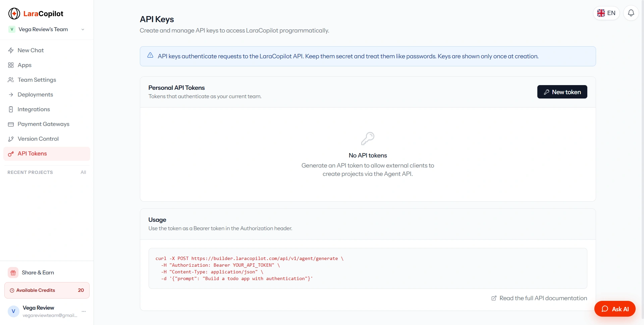This screenshot has height=325, width=644.
Task: Select the API Tokens sidebar item
Action: click(x=47, y=153)
